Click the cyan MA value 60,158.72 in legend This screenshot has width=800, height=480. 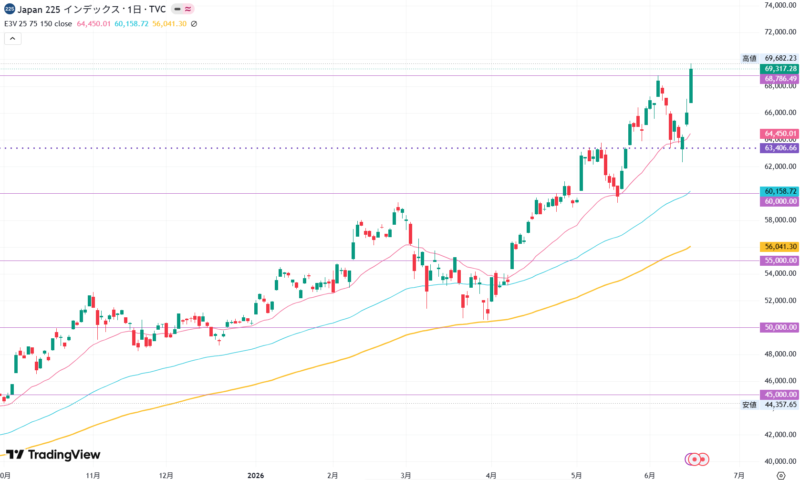click(x=132, y=23)
